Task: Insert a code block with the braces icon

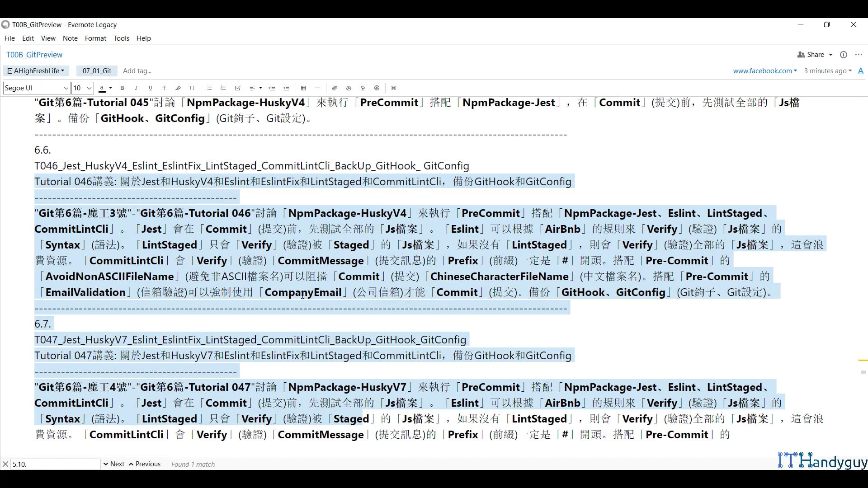Action: coord(192,88)
